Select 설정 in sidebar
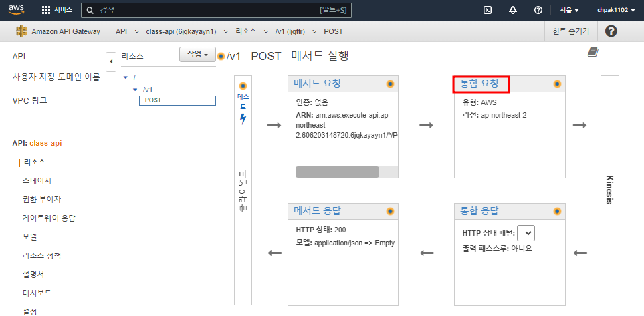Image resolution: width=644 pixels, height=316 pixels. 29,312
